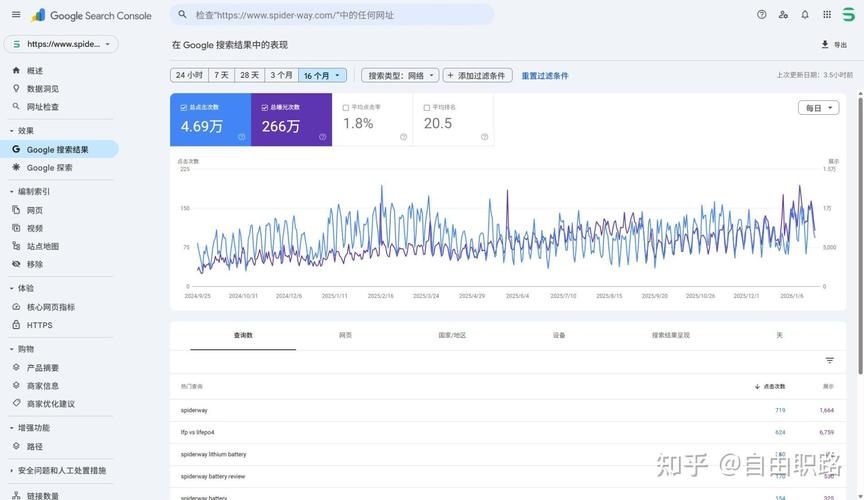Open the hamburger main menu
The image size is (864, 500).
click(x=16, y=15)
